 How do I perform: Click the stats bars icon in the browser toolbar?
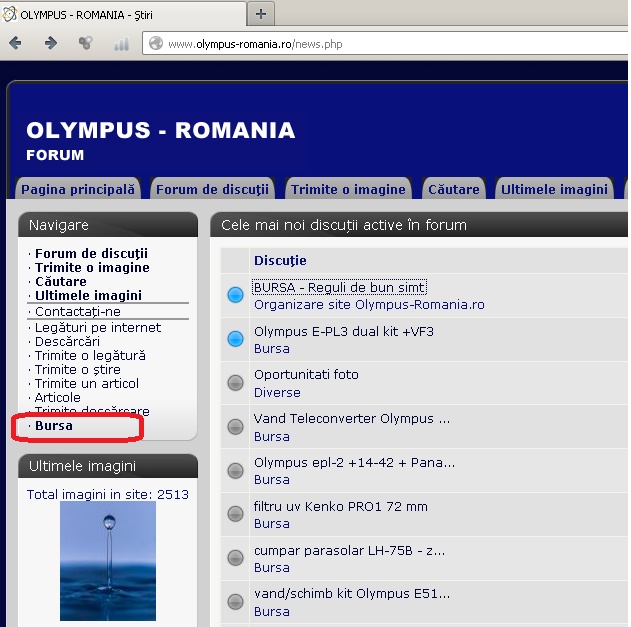121,43
